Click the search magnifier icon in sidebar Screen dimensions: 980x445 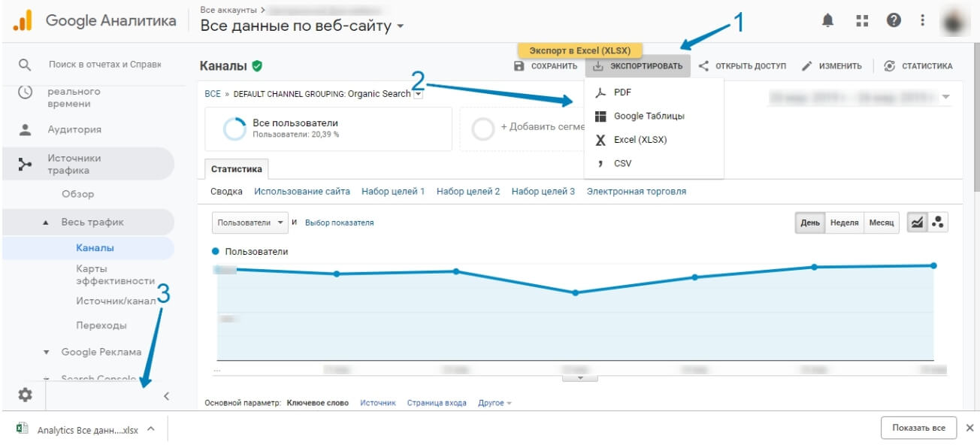pyautogui.click(x=25, y=65)
